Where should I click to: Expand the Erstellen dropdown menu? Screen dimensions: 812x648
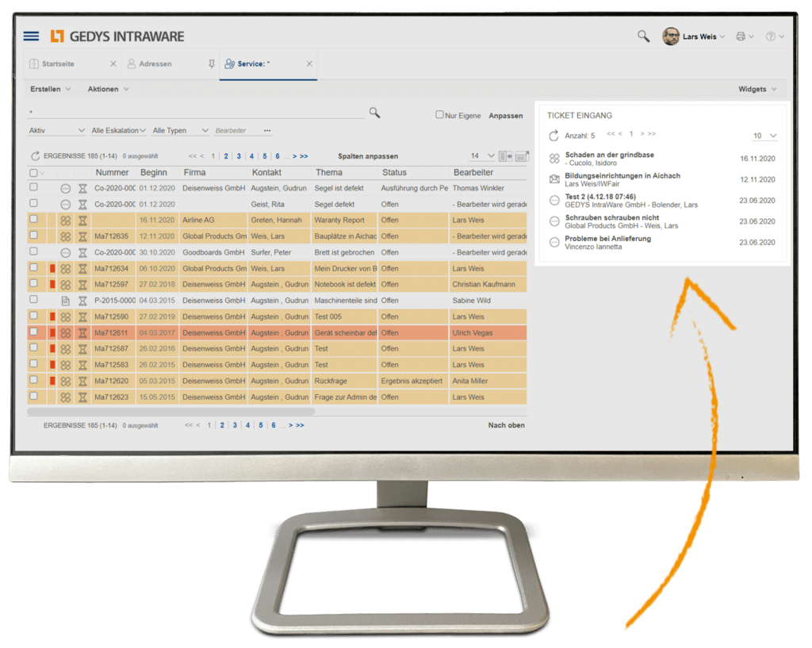tap(50, 89)
